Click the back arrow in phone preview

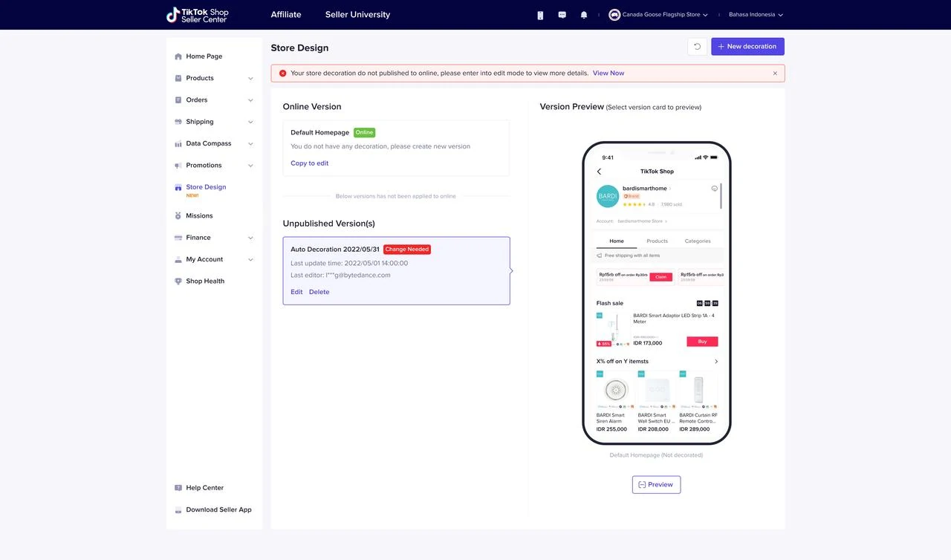pos(600,172)
